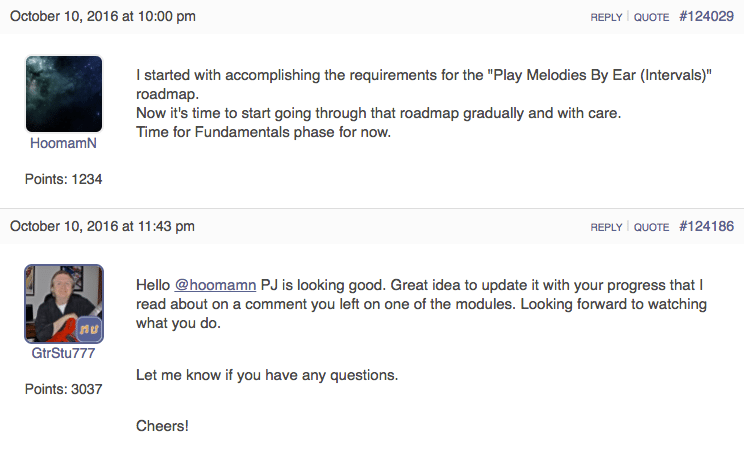This screenshot has width=744, height=472.
Task: Click the Points: 3037 label
Action: pos(64,389)
